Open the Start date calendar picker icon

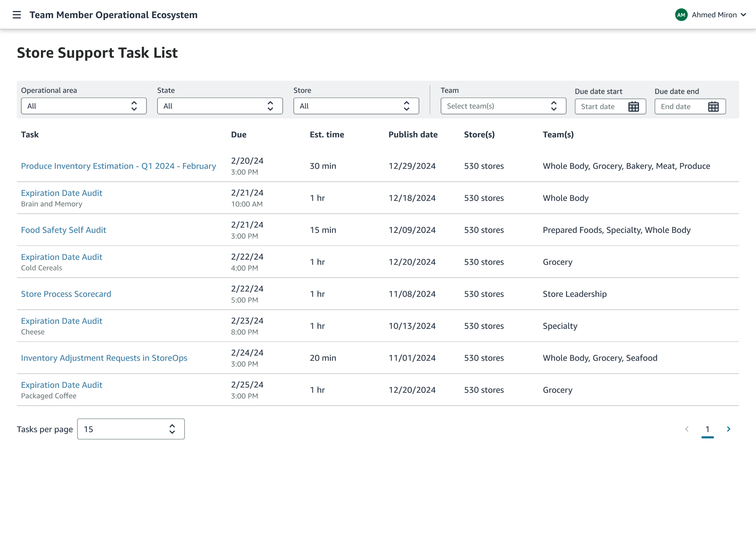(x=634, y=107)
